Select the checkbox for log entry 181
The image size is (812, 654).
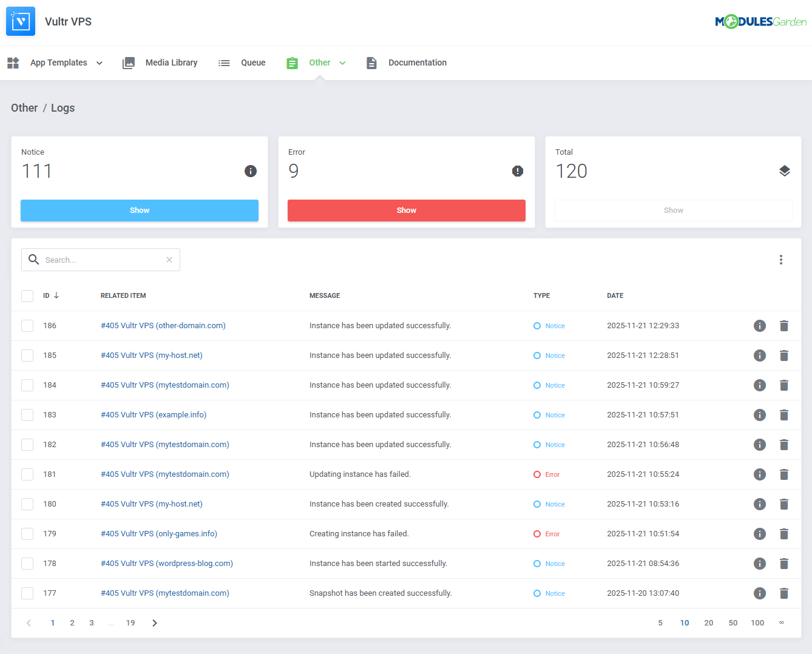pos(27,474)
